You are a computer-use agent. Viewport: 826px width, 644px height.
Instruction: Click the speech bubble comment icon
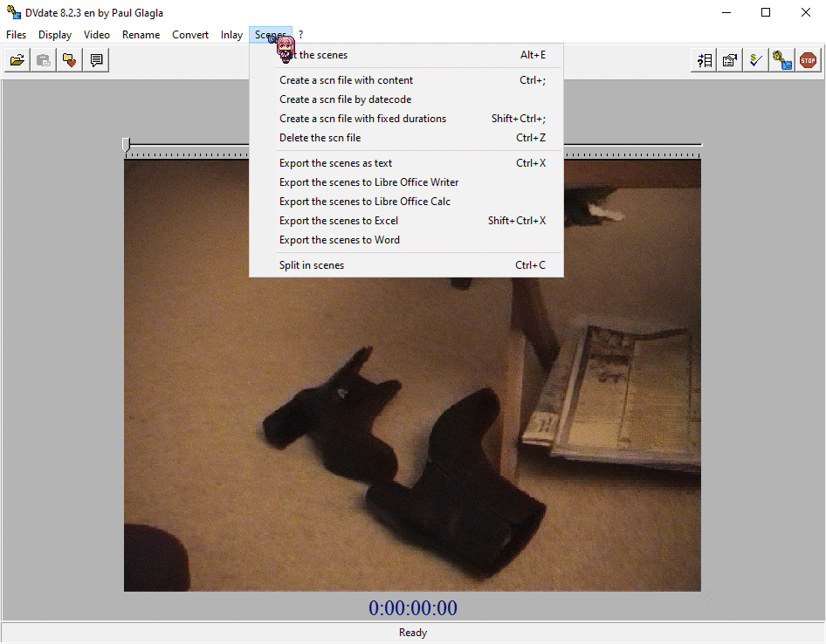(96, 60)
